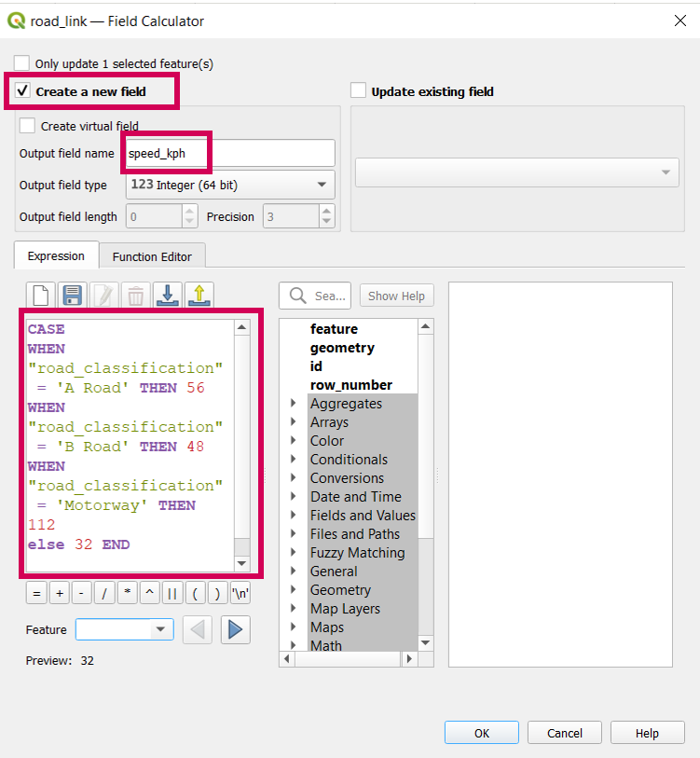
Task: Open the Feature preview combo box
Action: click(124, 630)
